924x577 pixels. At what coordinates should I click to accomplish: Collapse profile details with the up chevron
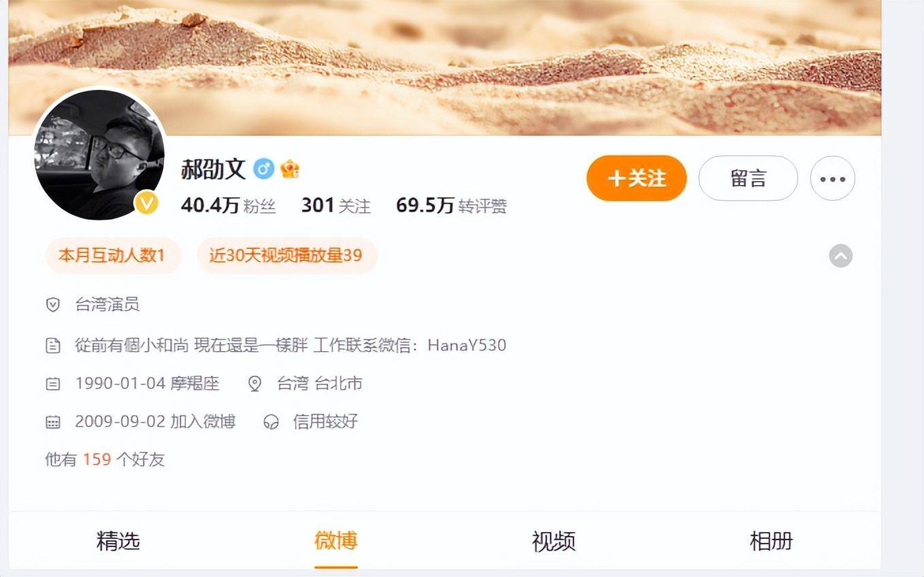841,256
